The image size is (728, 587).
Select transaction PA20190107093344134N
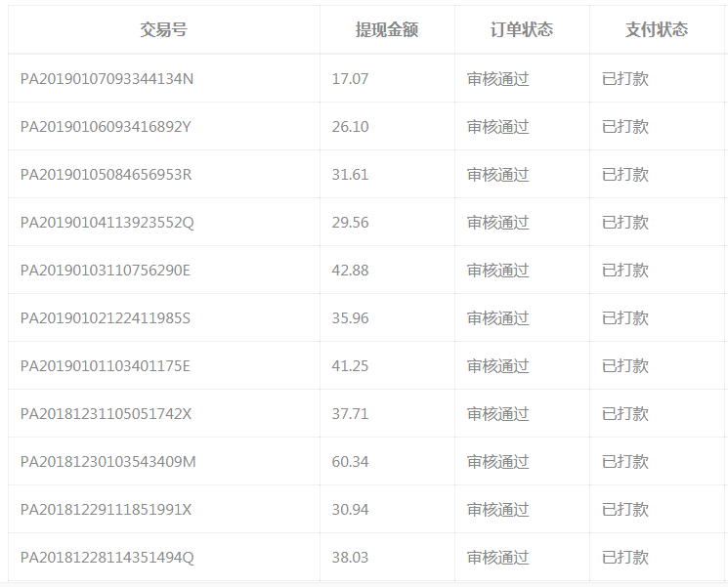107,79
